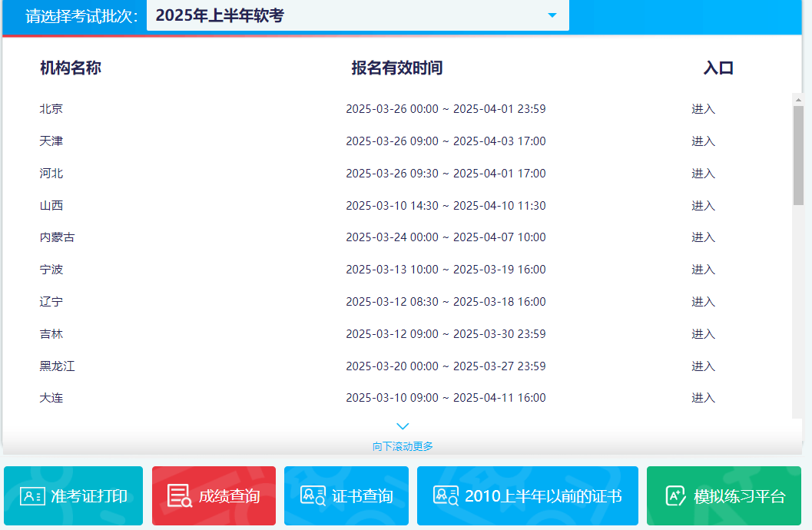Click the 准考证打印 ID card icon
The height and width of the screenshot is (530, 812).
tap(32, 496)
